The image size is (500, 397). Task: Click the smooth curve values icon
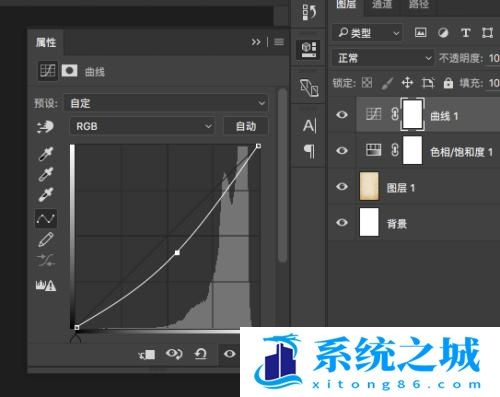pos(46,261)
